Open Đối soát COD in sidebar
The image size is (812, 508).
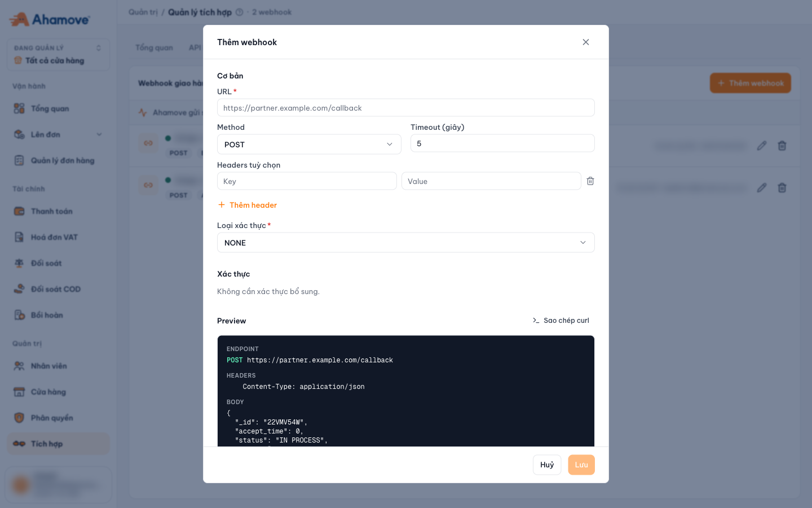pyautogui.click(x=58, y=289)
